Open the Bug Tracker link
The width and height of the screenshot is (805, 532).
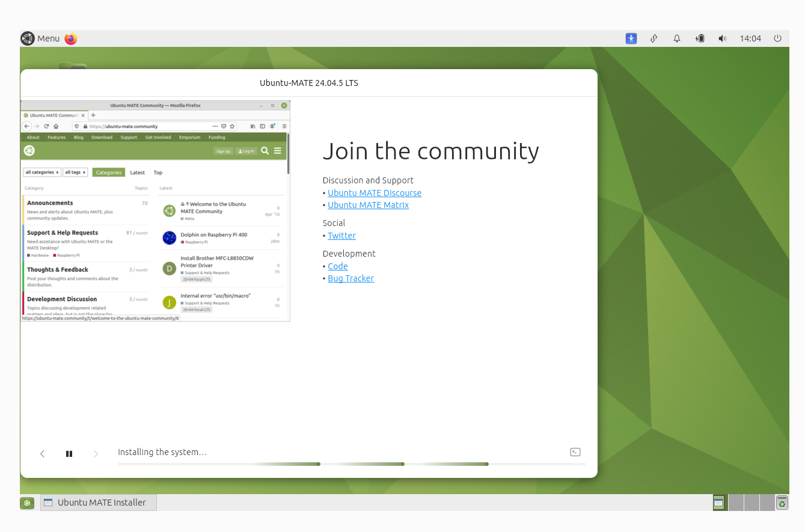click(350, 278)
